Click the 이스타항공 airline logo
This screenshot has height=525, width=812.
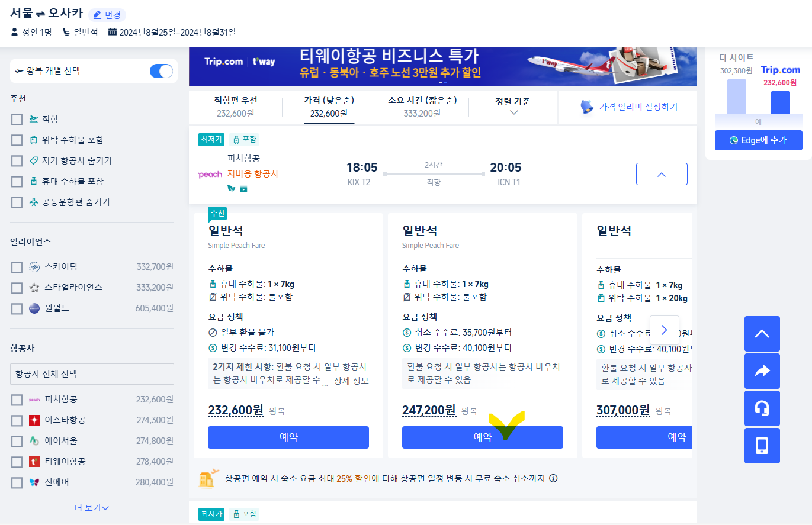pyautogui.click(x=34, y=420)
